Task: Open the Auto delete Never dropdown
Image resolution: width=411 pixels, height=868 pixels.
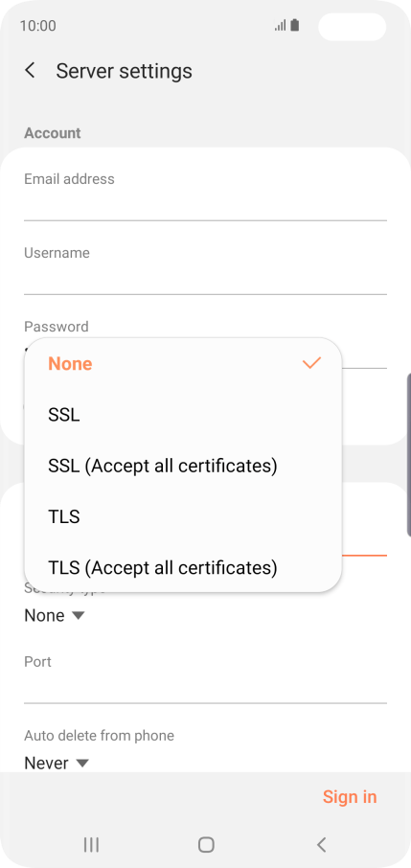Action: [57, 763]
